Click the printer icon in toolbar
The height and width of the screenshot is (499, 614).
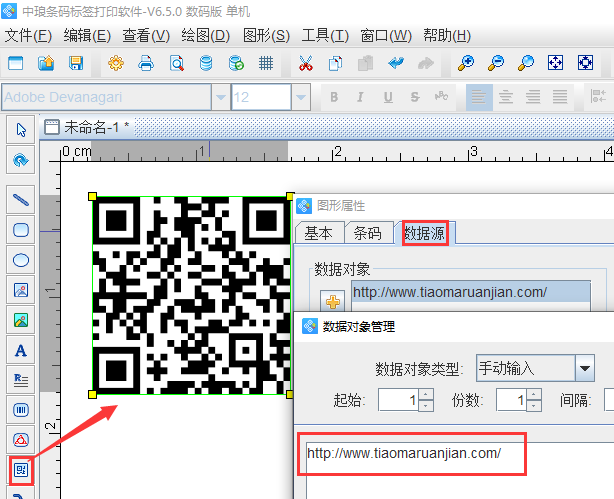(x=146, y=63)
